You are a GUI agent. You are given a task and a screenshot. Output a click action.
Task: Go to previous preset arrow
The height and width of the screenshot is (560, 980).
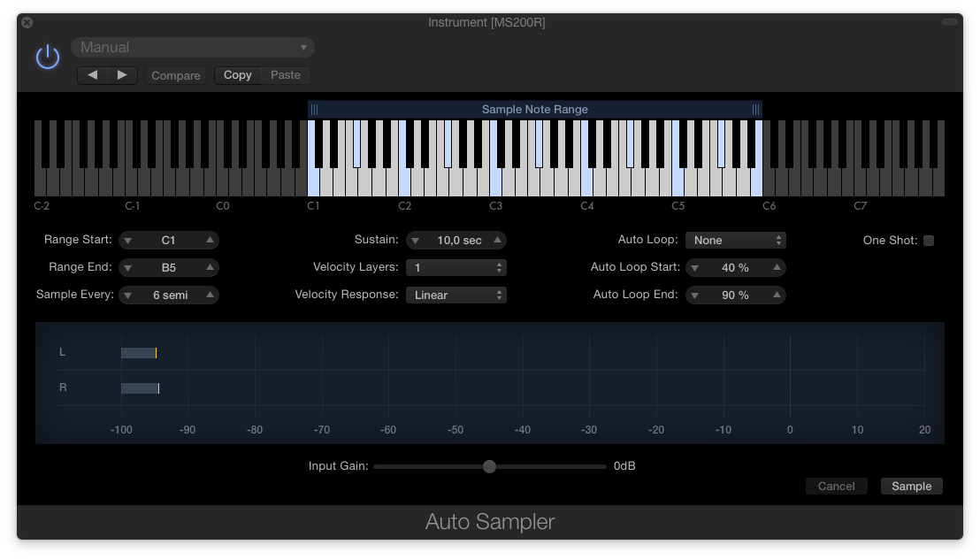click(93, 75)
